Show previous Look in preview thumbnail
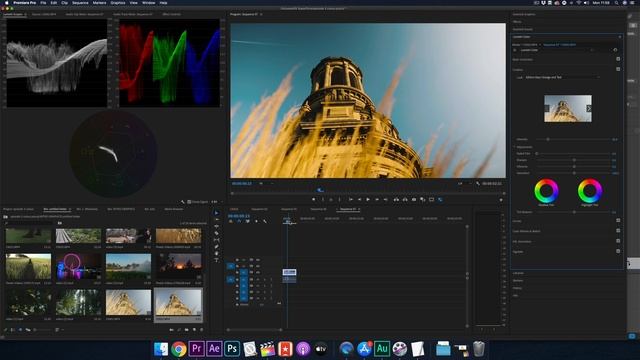Image resolution: width=640 pixels, height=360 pixels. pyautogui.click(x=547, y=109)
